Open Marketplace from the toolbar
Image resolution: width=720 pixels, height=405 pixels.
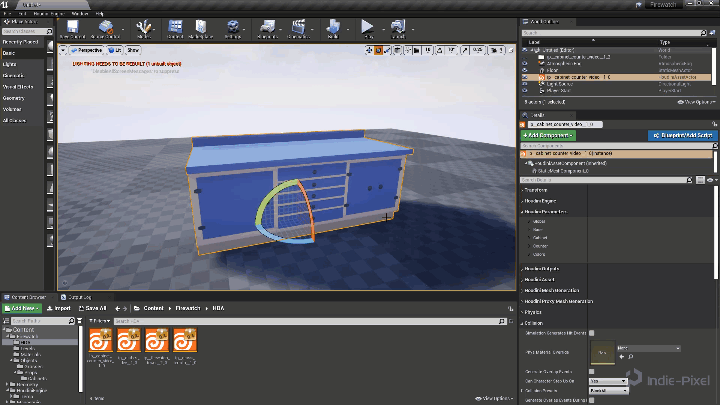(x=201, y=29)
